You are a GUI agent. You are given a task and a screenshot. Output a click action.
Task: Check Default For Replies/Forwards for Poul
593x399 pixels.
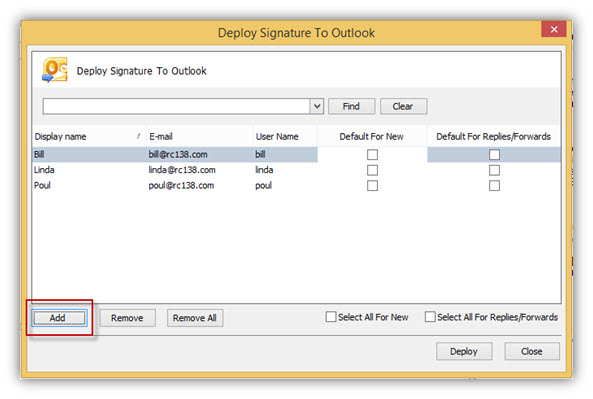pos(494,186)
